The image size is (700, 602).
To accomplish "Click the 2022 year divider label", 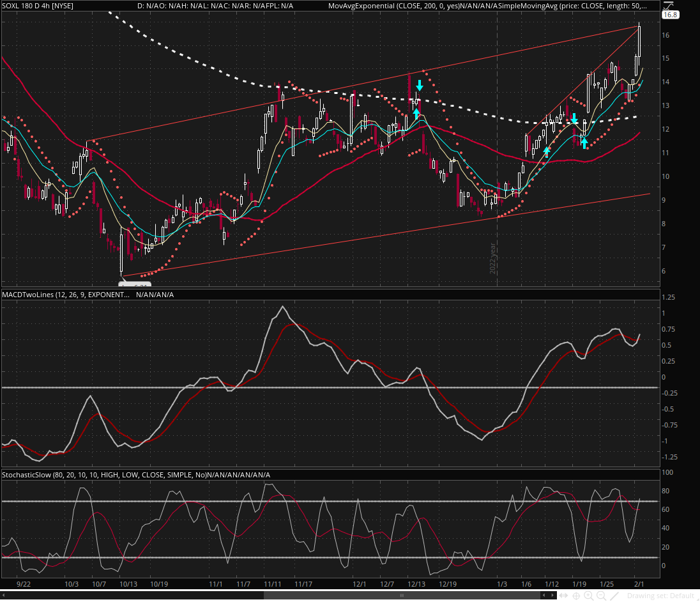I will pyautogui.click(x=493, y=259).
